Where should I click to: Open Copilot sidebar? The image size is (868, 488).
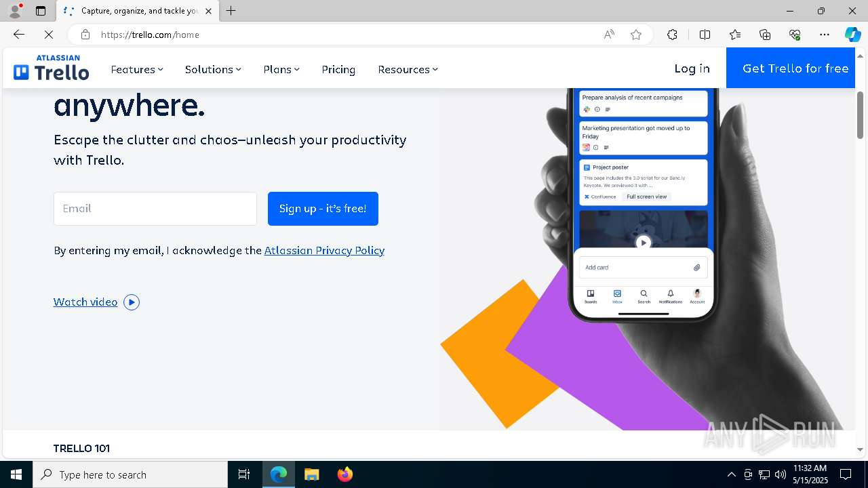pos(852,35)
